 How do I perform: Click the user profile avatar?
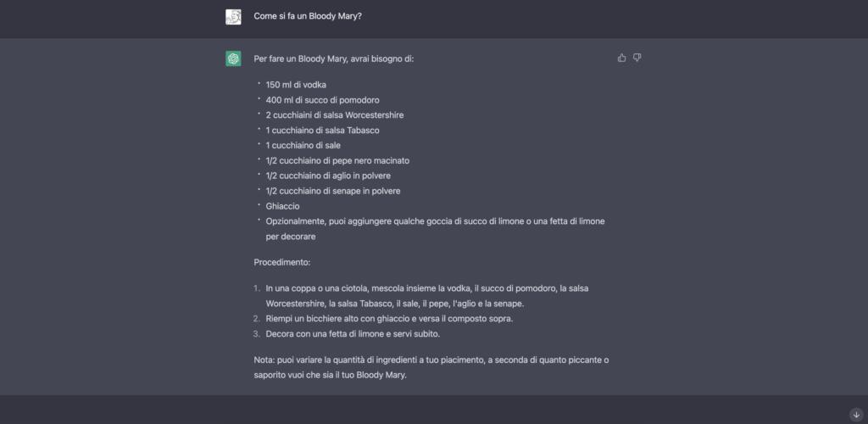[x=233, y=16]
